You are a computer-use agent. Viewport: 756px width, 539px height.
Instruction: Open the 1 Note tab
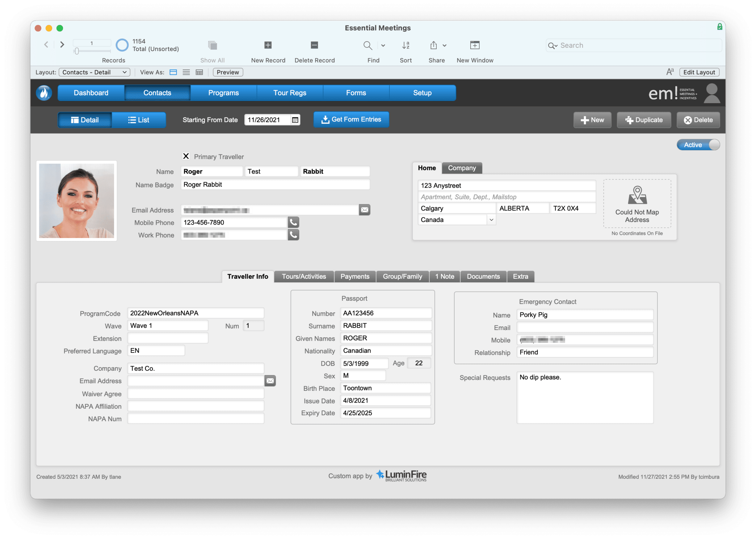tap(445, 277)
